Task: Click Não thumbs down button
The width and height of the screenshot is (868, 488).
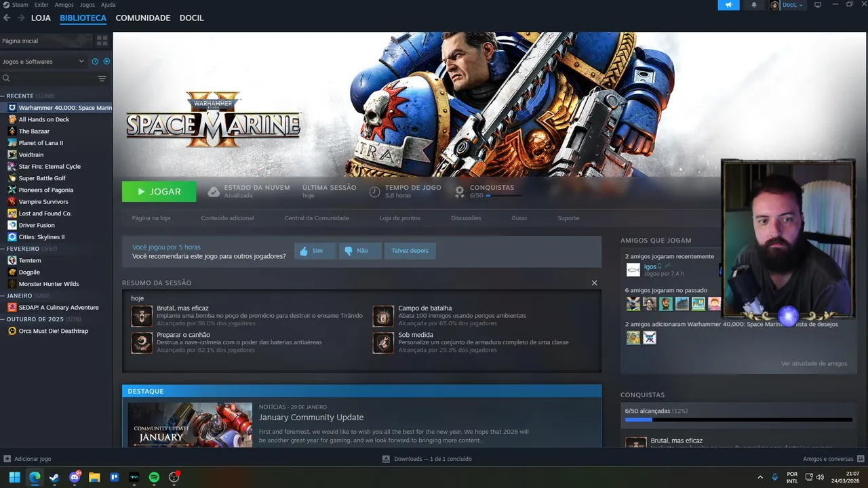Action: pos(359,251)
